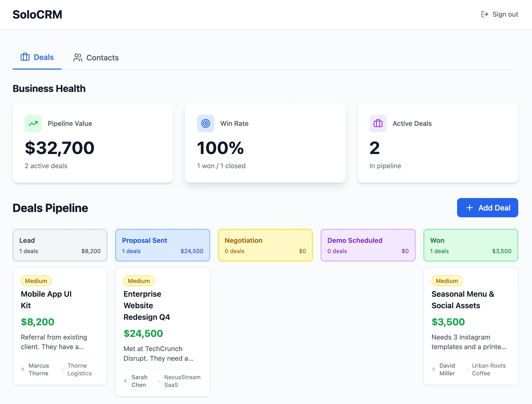Click the Contacts people icon

(x=78, y=58)
